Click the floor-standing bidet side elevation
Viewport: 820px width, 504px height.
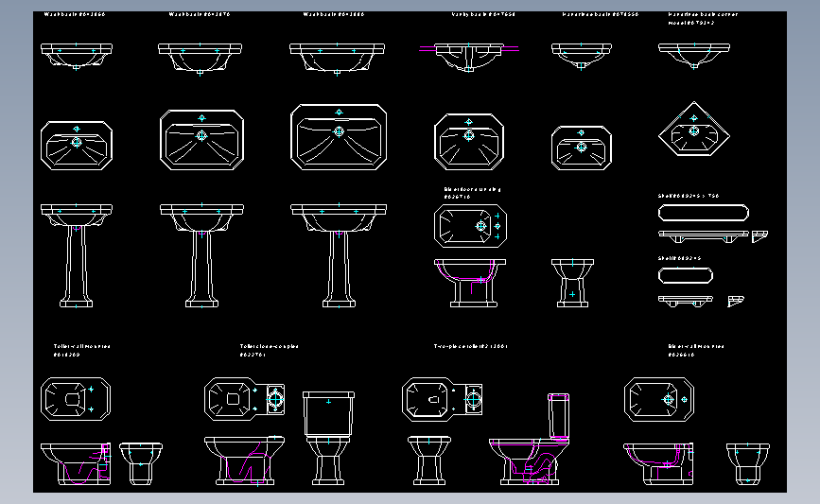point(470,283)
